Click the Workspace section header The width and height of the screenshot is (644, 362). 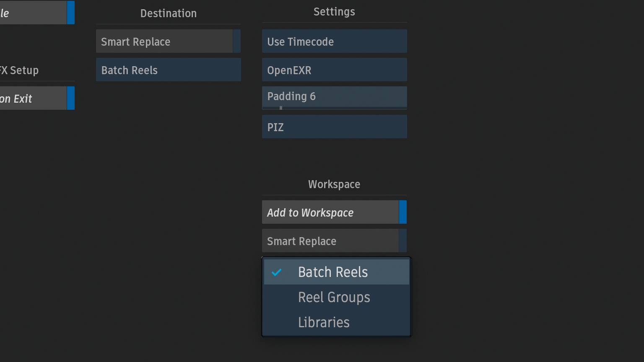pos(334,184)
